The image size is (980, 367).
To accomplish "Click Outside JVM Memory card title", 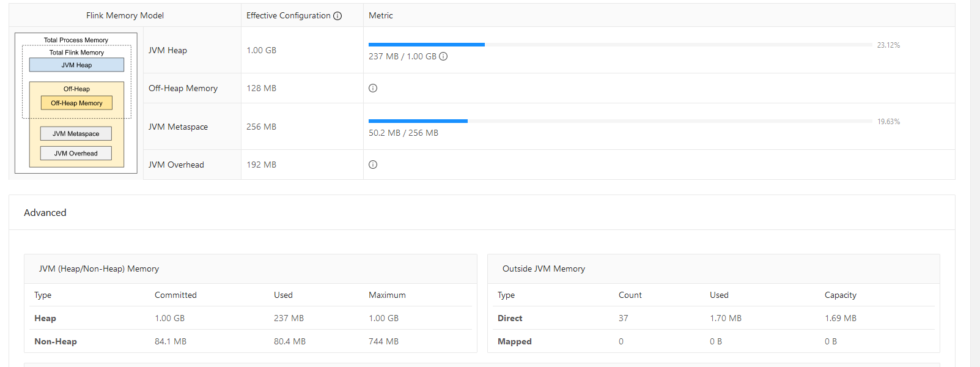I will [x=543, y=269].
